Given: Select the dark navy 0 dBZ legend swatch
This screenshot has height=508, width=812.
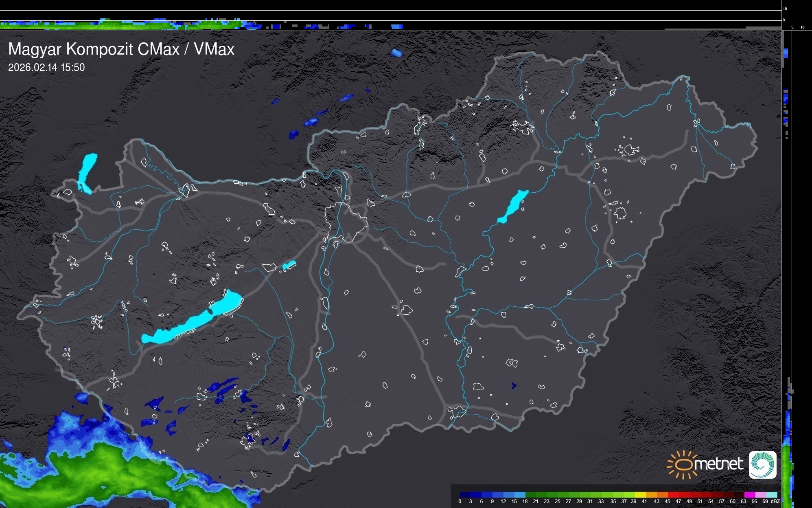Looking at the screenshot, I should (465, 495).
